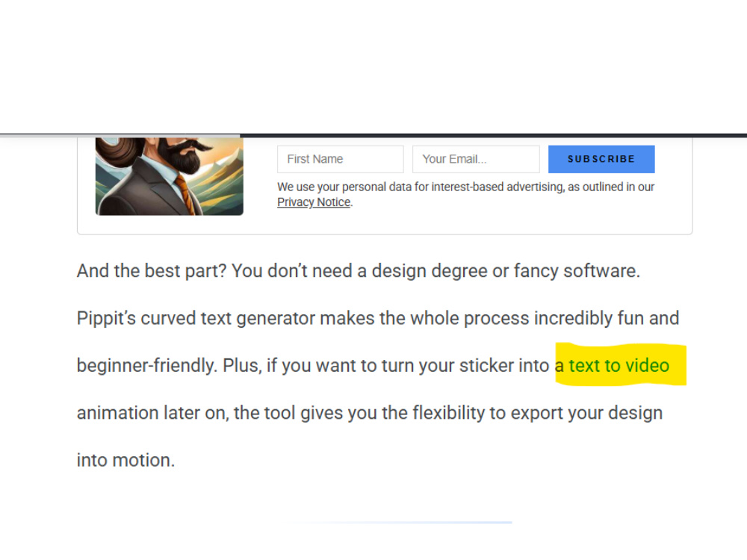
Task: Click the words 'into motion.'
Action: tap(125, 460)
